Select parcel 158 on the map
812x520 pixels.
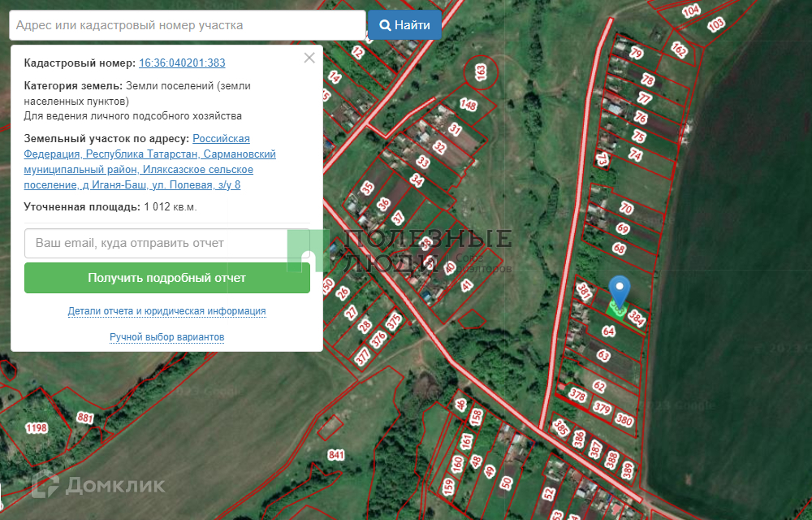coord(477,417)
